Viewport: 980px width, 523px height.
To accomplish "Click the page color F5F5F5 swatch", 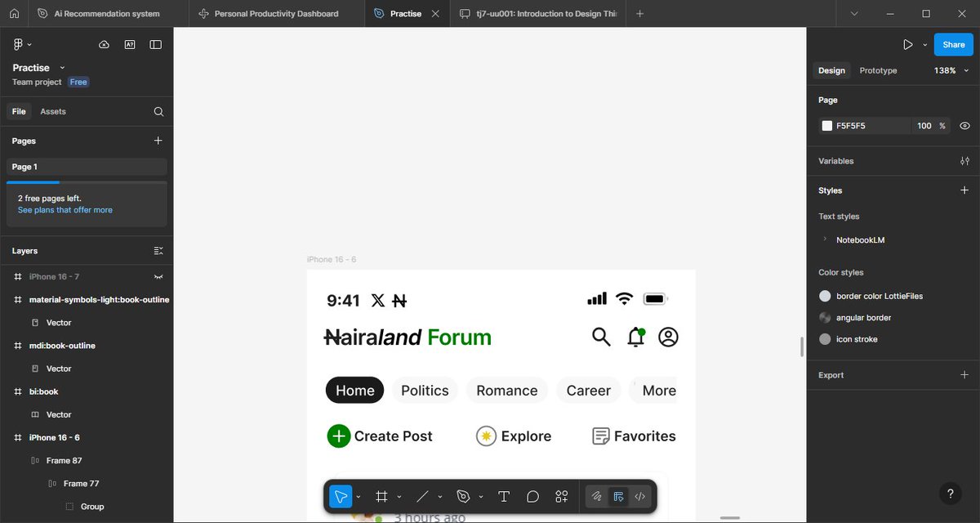I will (x=827, y=126).
